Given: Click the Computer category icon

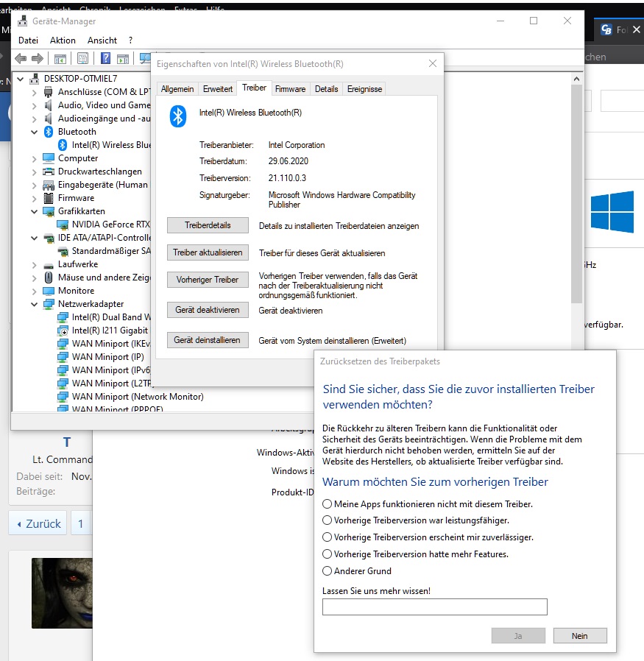Looking at the screenshot, I should click(x=49, y=158).
